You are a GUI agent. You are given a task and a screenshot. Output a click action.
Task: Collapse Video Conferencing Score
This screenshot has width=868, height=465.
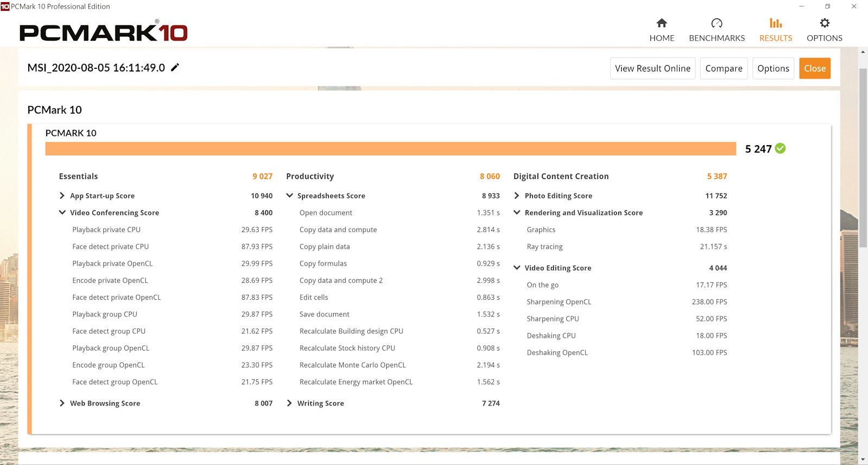(x=62, y=212)
